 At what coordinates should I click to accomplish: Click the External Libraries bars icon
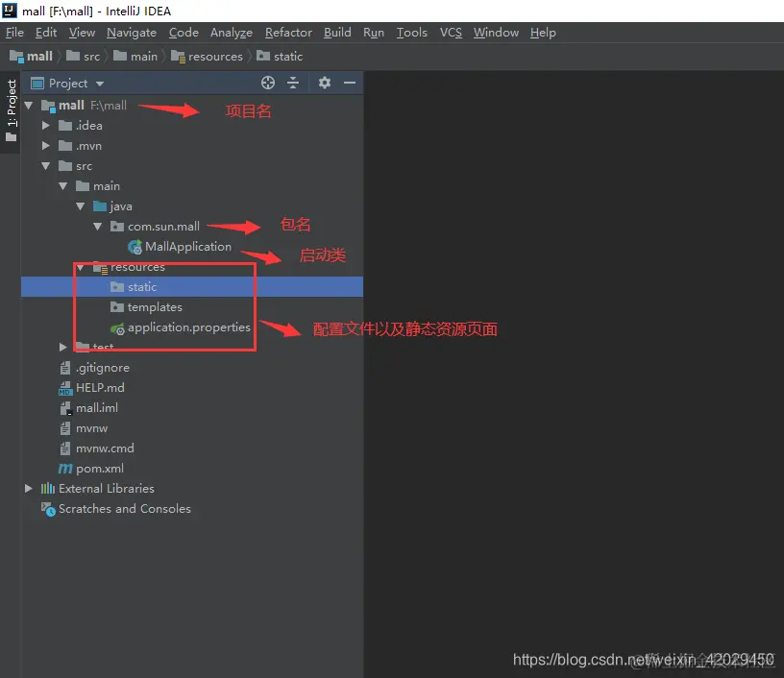[48, 488]
